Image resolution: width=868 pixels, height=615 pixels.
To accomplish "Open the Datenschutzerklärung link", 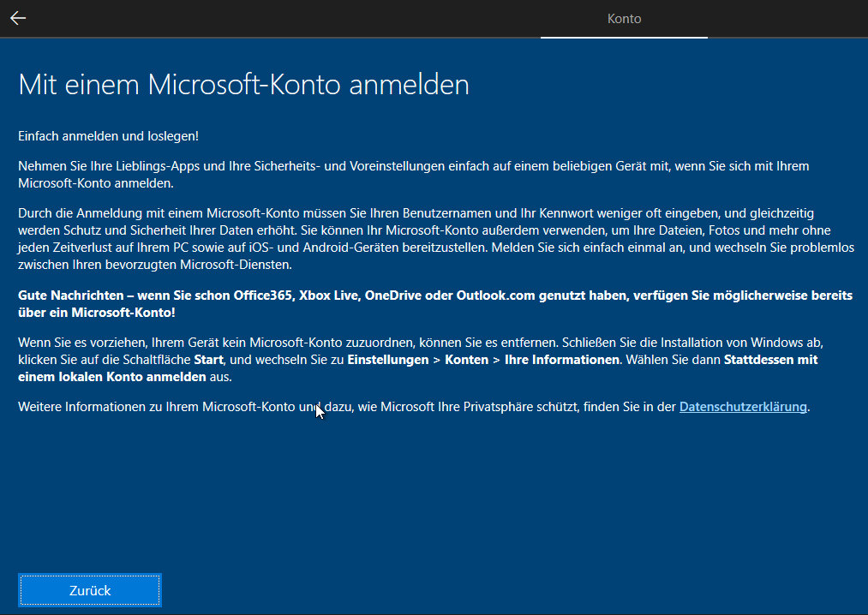I will click(743, 407).
